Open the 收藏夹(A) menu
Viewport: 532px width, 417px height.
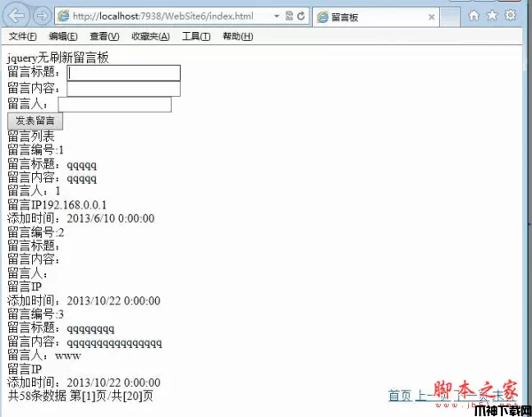click(x=151, y=36)
